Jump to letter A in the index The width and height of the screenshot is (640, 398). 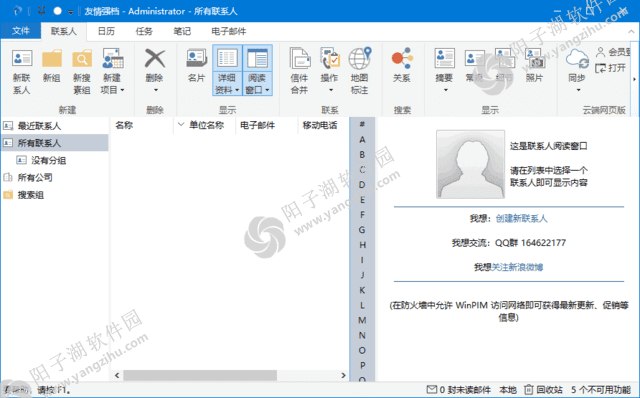pyautogui.click(x=362, y=140)
